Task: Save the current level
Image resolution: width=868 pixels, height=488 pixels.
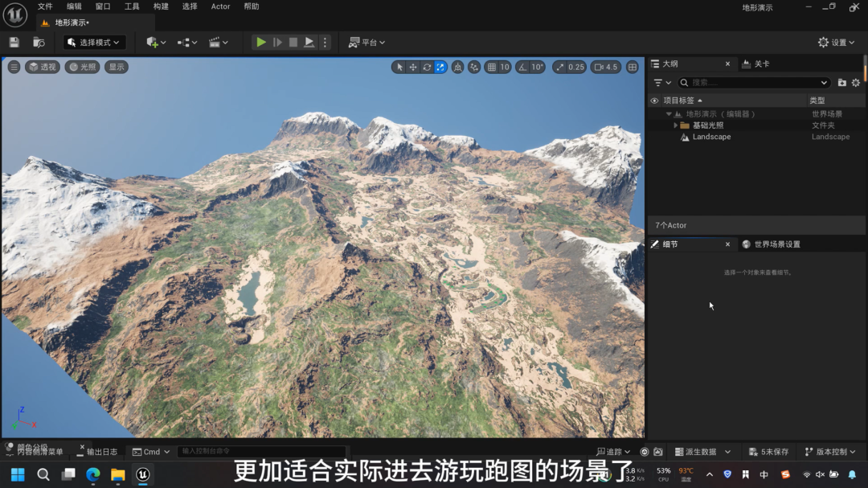Action: point(14,43)
